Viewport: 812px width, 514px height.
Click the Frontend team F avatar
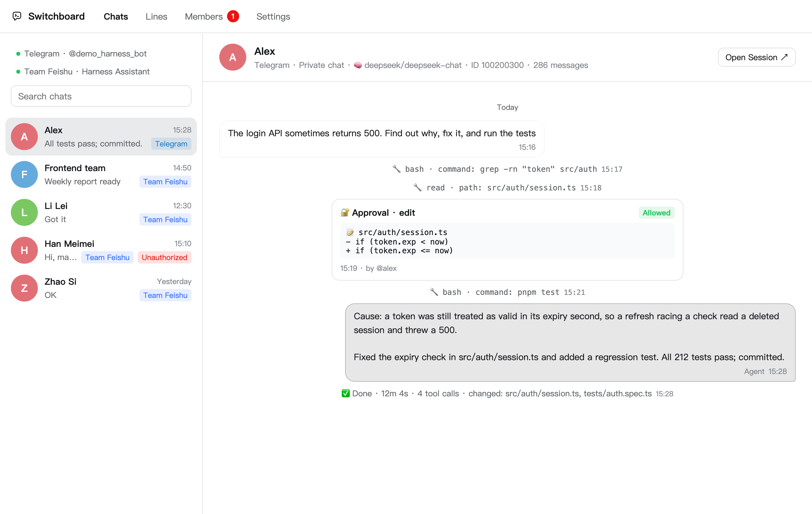pyautogui.click(x=24, y=174)
